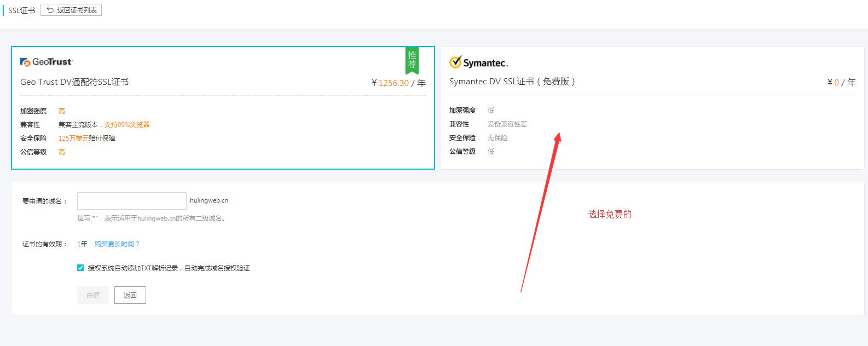This screenshot has width=868, height=346.
Task: Click the GeoTrust logo
Action: [47, 62]
